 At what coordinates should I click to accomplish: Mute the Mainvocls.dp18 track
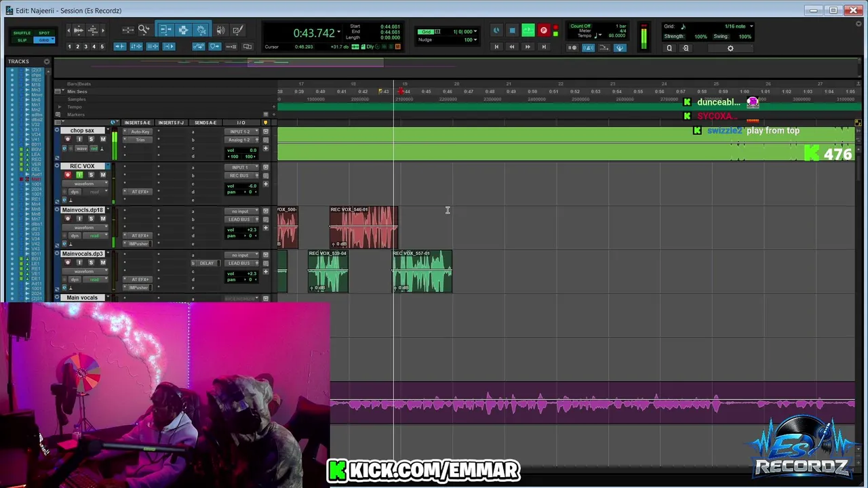point(103,218)
